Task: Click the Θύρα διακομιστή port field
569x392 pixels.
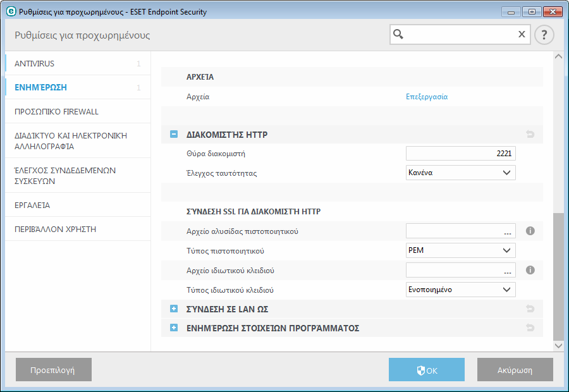Action: pos(460,154)
